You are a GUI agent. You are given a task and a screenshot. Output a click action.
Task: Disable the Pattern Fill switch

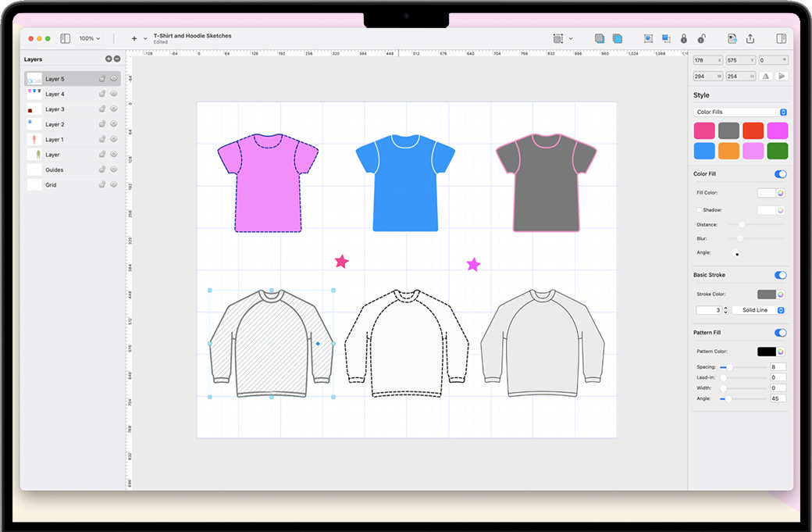780,333
